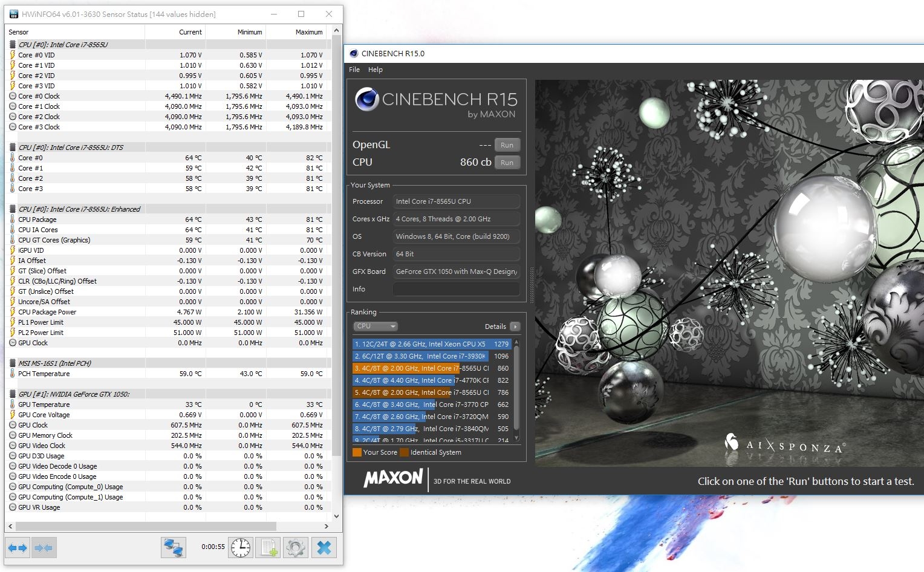The height and width of the screenshot is (572, 924).
Task: Open the File menu in Cinebench
Action: point(354,70)
